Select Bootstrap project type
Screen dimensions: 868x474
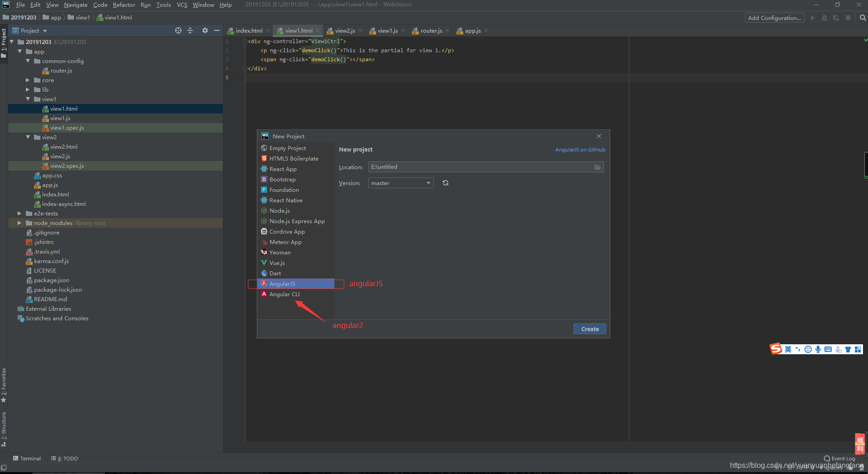pyautogui.click(x=295, y=179)
